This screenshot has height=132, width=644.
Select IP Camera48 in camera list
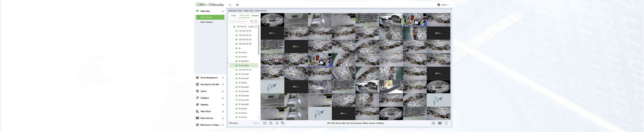point(244,100)
